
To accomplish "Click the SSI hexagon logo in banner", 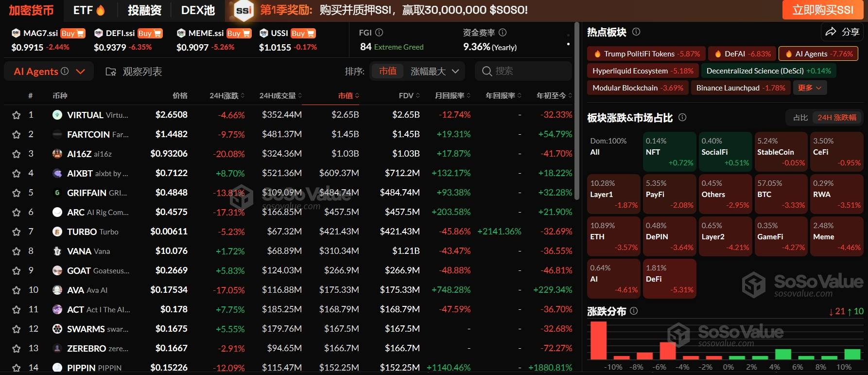I will pyautogui.click(x=243, y=10).
